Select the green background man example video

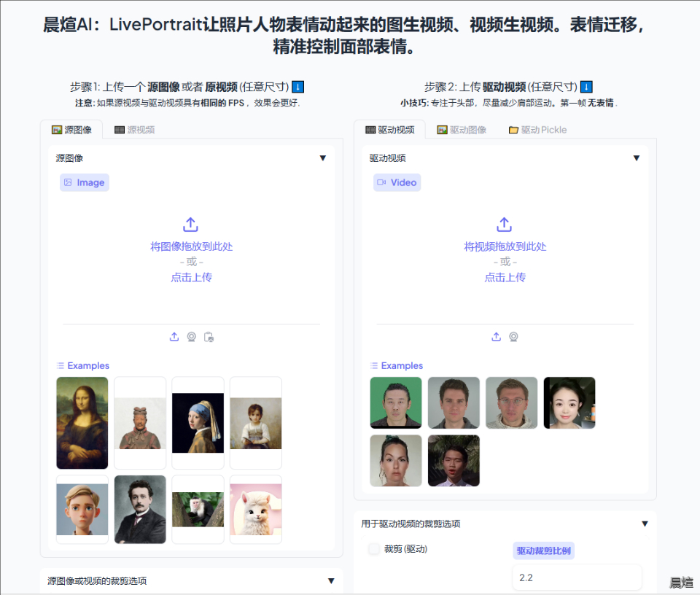coord(395,402)
